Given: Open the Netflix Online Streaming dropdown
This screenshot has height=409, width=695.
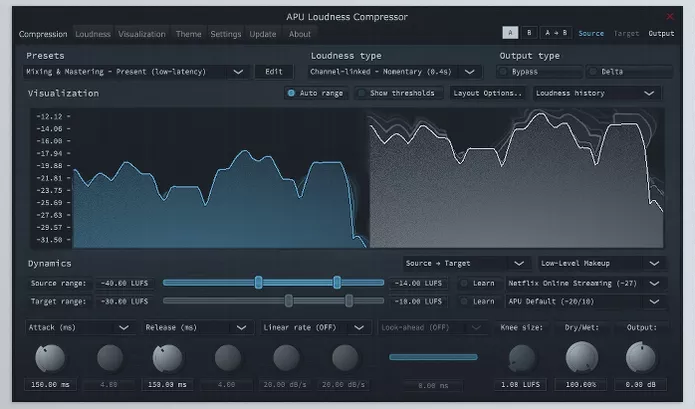Looking at the screenshot, I should pos(586,283).
